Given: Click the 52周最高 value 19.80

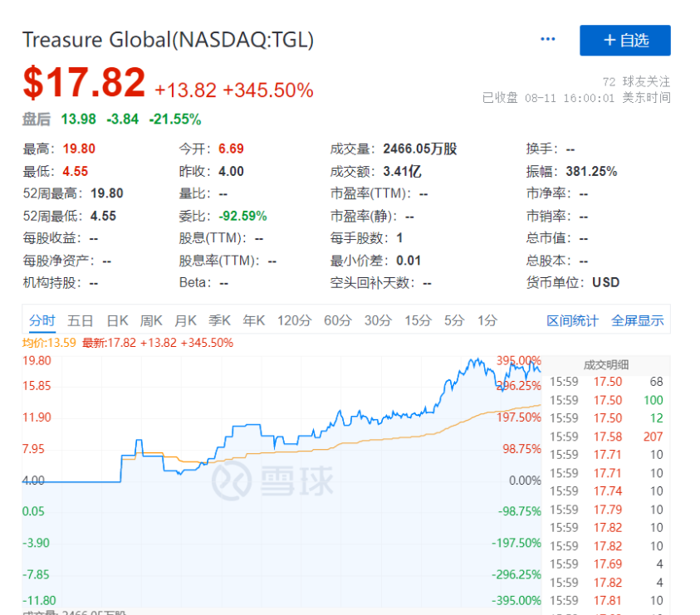Looking at the screenshot, I should coord(106,193).
